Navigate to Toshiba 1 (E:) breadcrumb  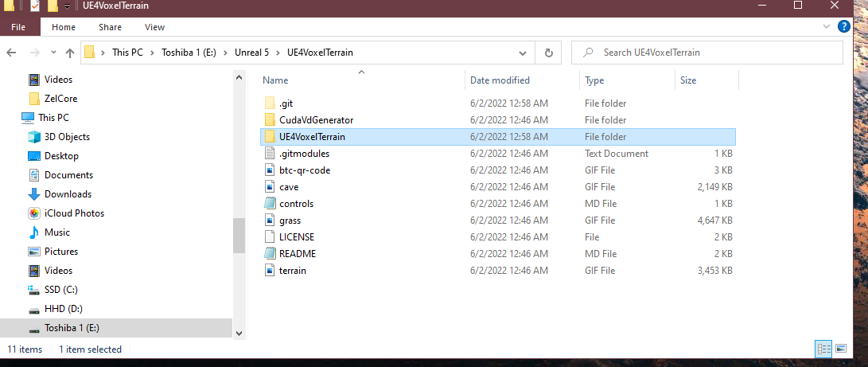click(x=189, y=53)
